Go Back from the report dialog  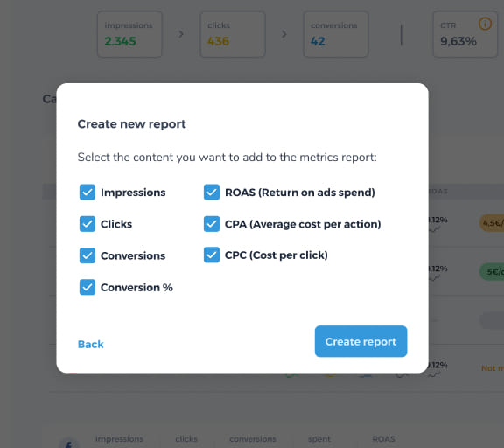[x=91, y=344]
